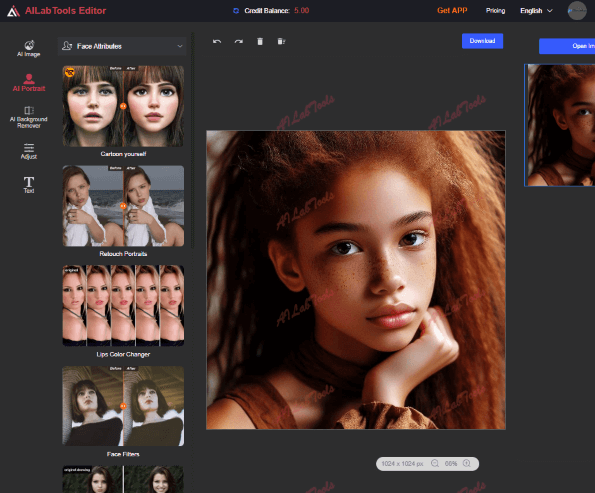This screenshot has width=595, height=493.
Task: Click the user profile avatar
Action: 577,11
